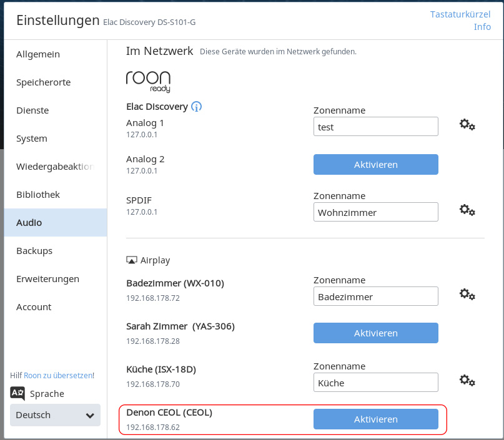Click the Küche (ISX-18D) device name
The width and height of the screenshot is (504, 440).
(x=161, y=369)
